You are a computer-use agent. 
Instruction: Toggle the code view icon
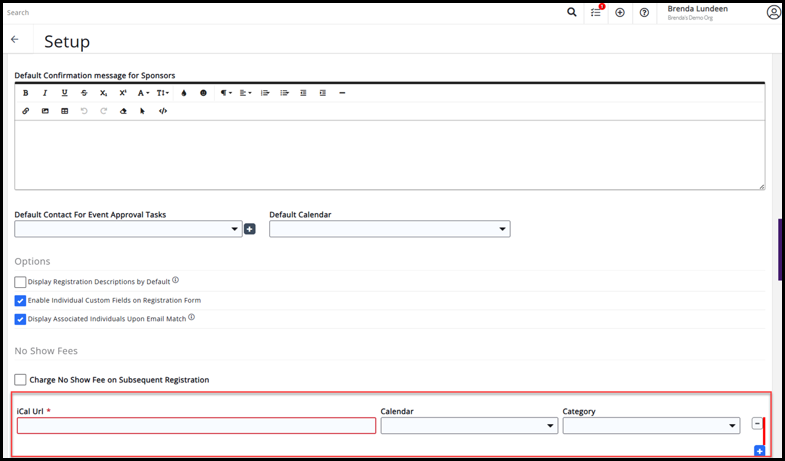pos(163,111)
